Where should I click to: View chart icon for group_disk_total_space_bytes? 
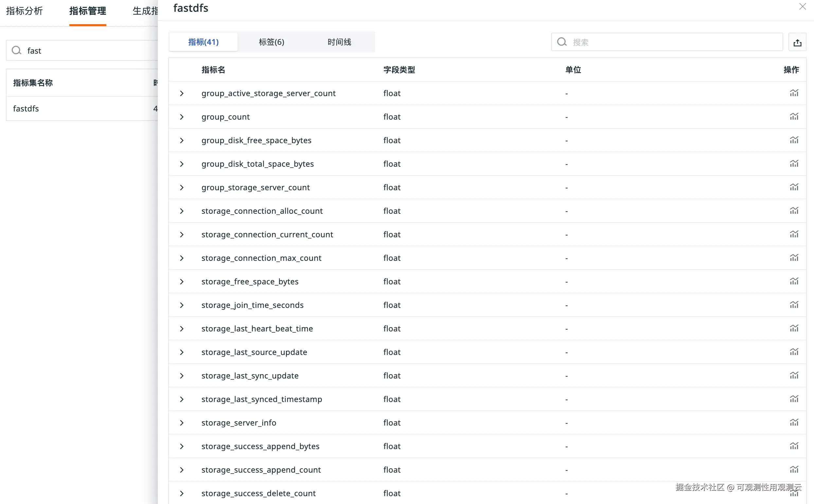(x=794, y=164)
